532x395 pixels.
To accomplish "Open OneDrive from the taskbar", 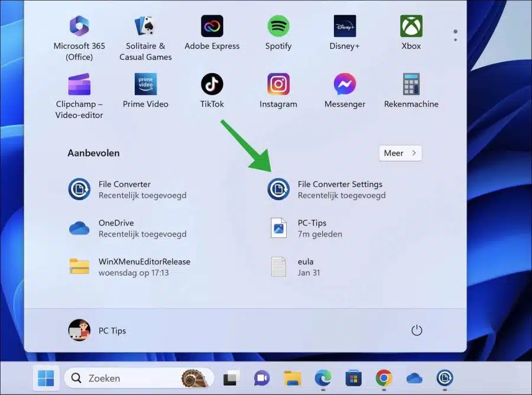I will (x=414, y=378).
